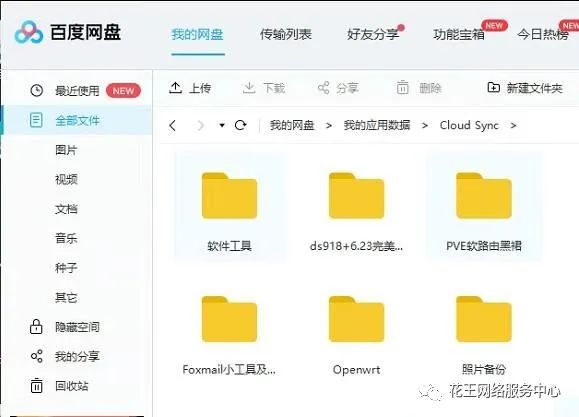Expand the history dropdown arrow beside refresh
The width and height of the screenshot is (579, 417).
(222, 125)
